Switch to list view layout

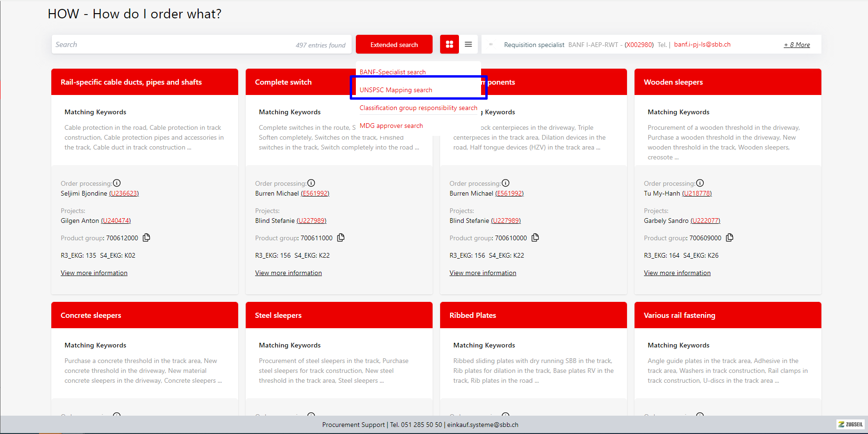click(x=468, y=44)
